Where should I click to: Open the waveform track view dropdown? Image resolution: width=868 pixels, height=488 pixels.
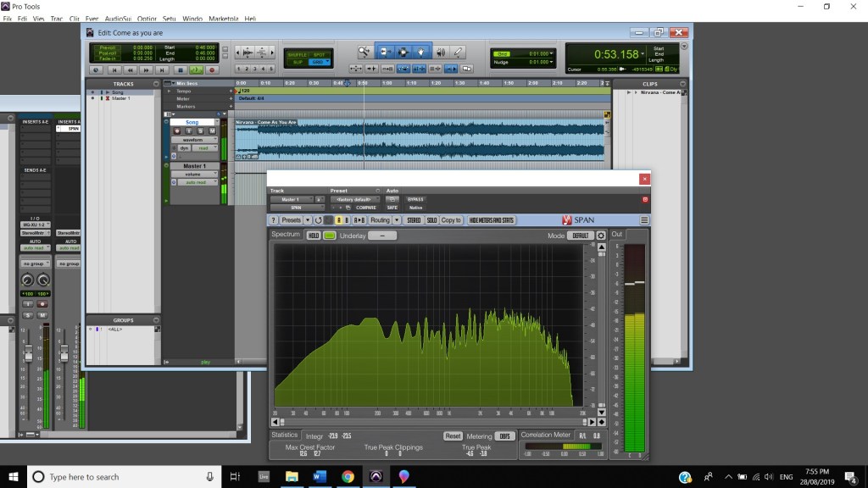(x=195, y=140)
